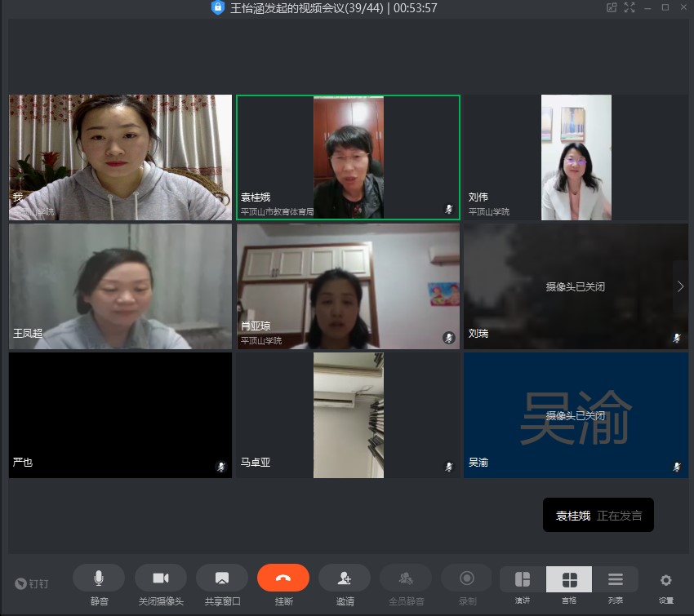Click the blue shield security icon
The image size is (694, 616).
pos(217,8)
